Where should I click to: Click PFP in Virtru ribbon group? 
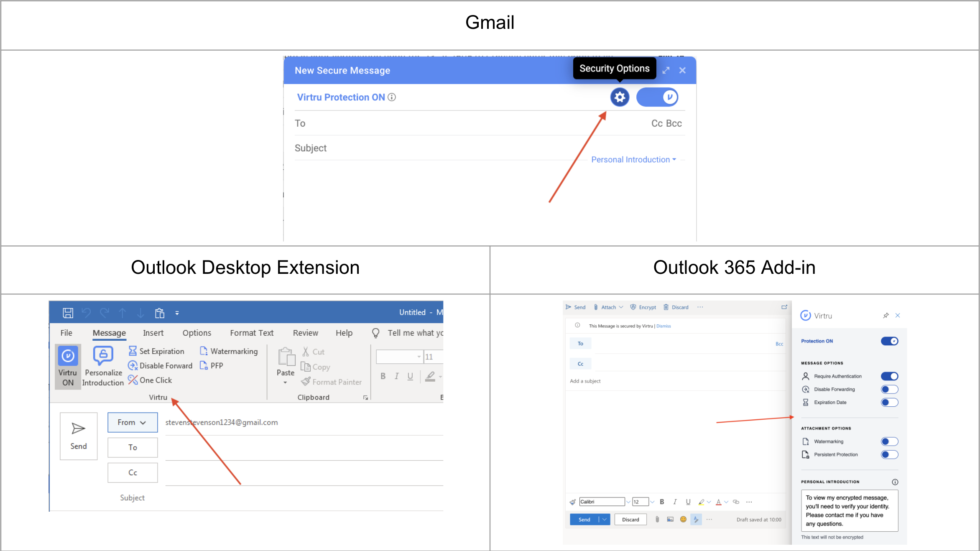click(212, 365)
